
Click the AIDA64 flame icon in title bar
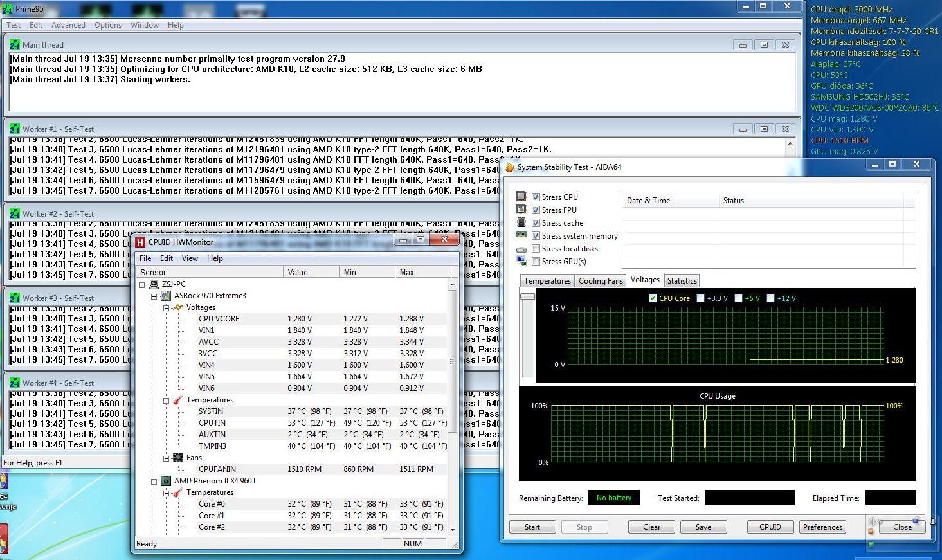pos(510,167)
